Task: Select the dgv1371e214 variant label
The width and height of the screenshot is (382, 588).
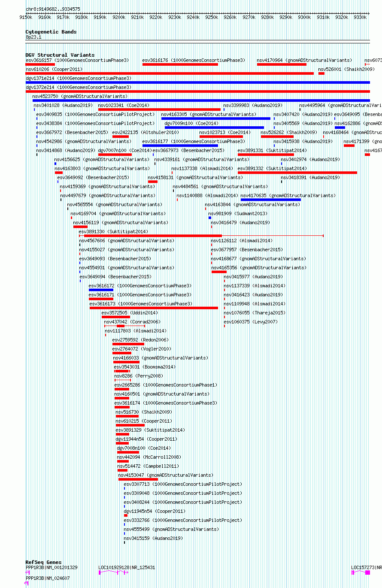Action: [79, 78]
